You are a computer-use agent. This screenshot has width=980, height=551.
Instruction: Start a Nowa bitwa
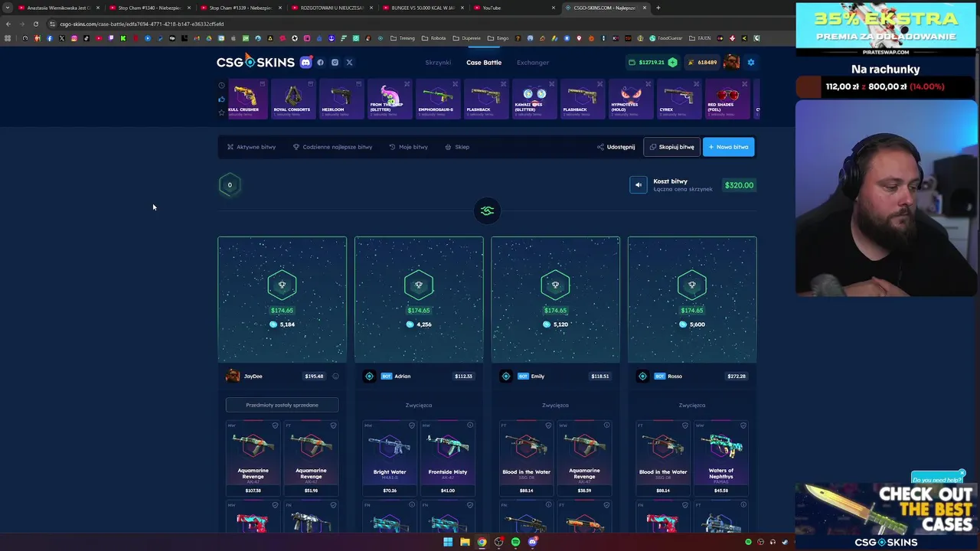pos(728,147)
